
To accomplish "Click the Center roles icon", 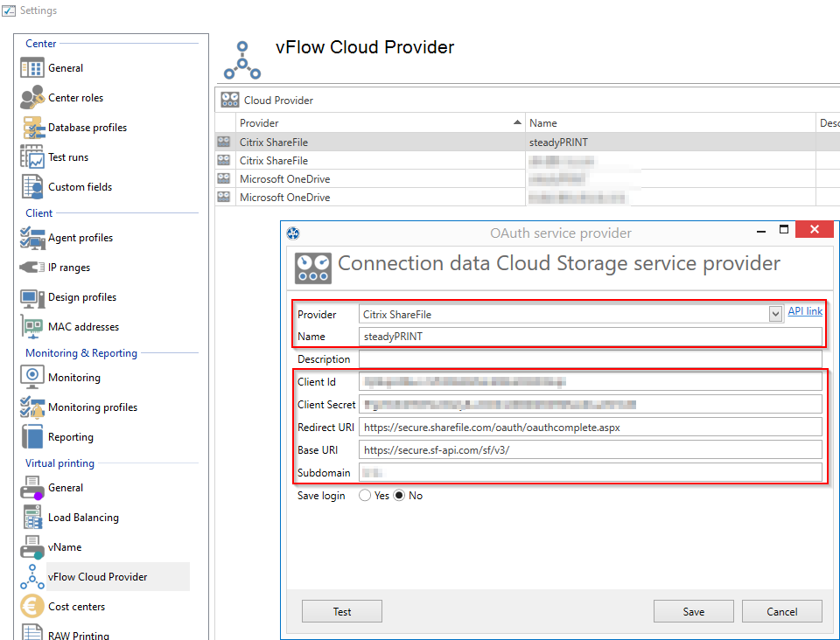I will coord(32,97).
